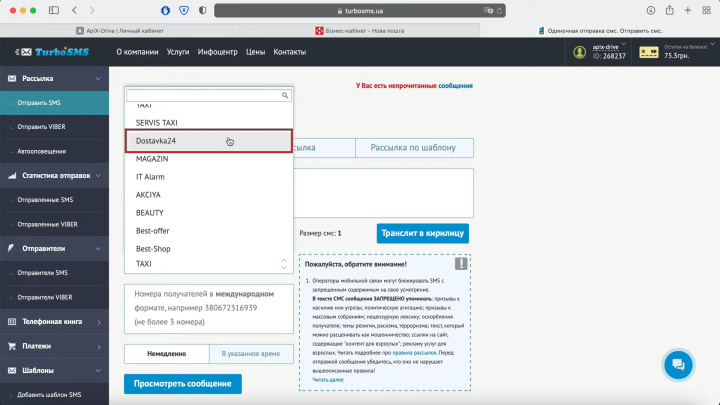
Task: Reload the page with the refresh icon
Action: tap(500, 11)
